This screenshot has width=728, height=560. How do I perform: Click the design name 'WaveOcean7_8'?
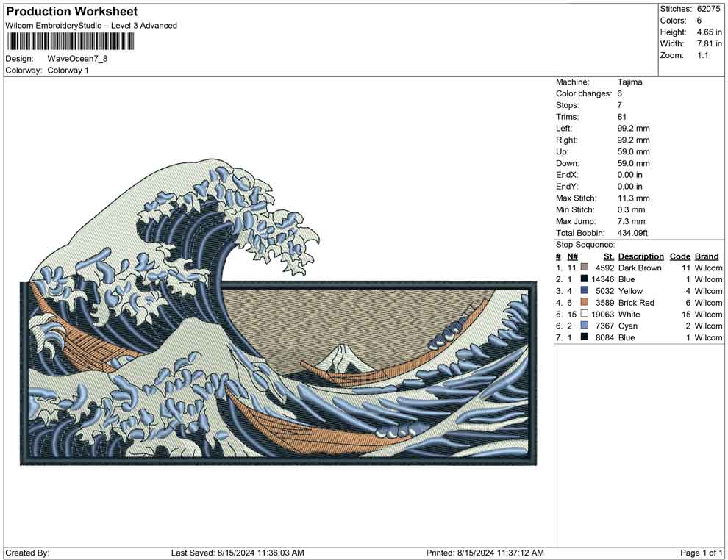(77, 59)
